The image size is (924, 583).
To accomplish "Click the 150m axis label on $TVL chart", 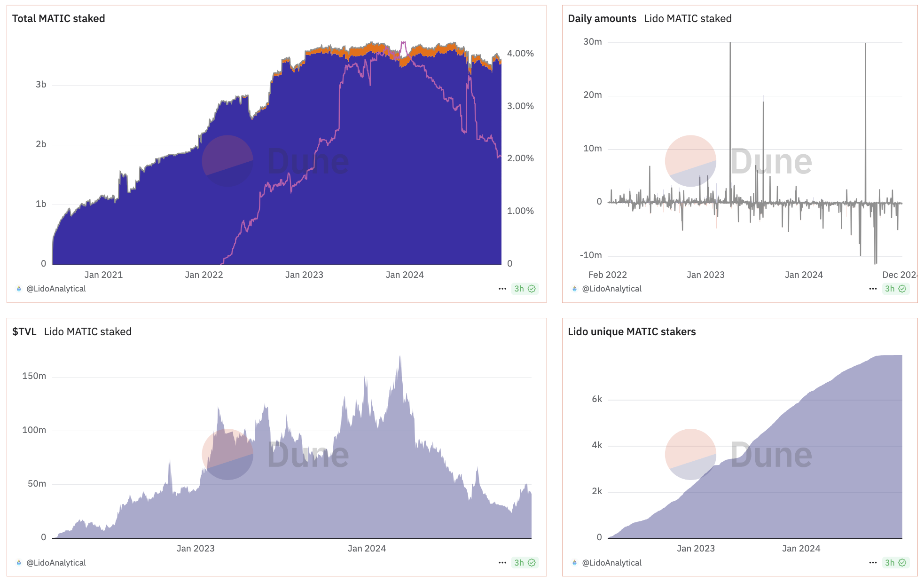I will coord(34,376).
